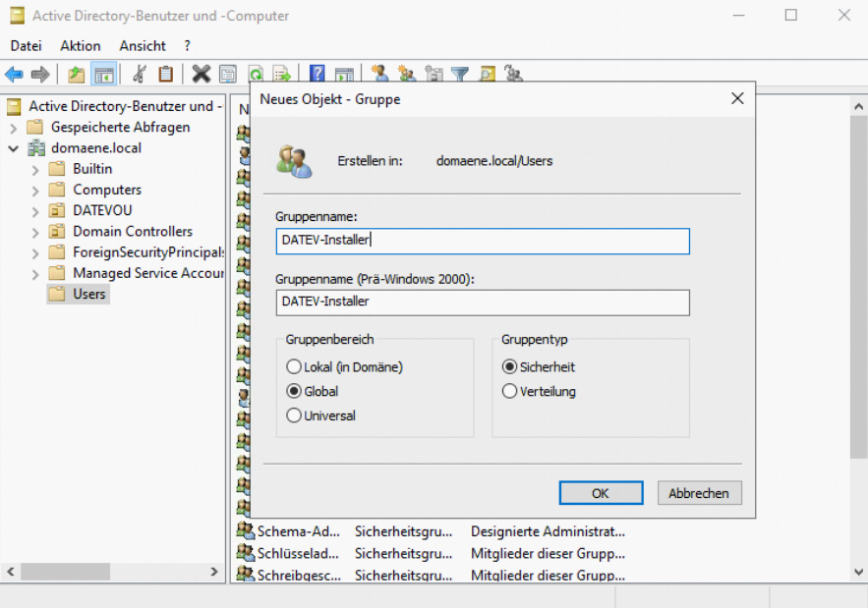Click the black X delete icon

coord(201,74)
